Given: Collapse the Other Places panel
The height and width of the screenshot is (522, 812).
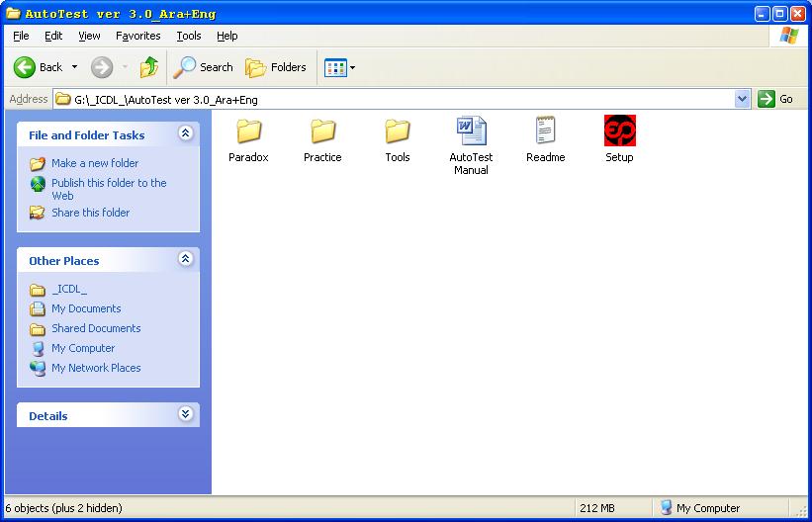Looking at the screenshot, I should coord(185,259).
